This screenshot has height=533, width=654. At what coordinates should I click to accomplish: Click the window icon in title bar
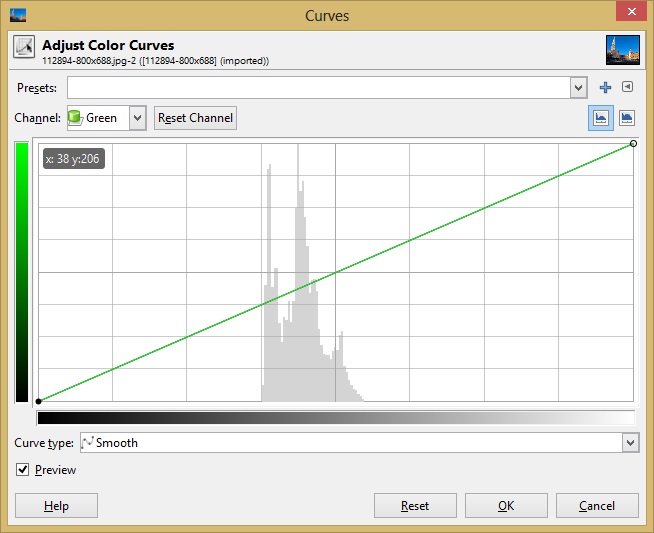pyautogui.click(x=17, y=15)
